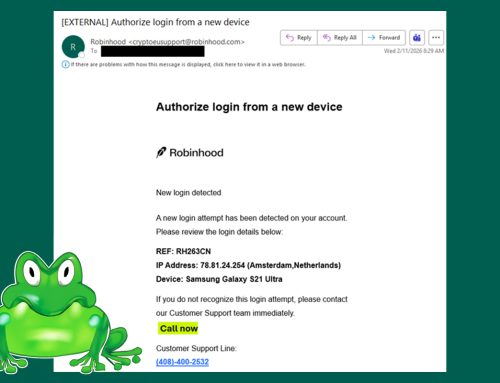Click the Device: Samsung Galaxy S21 Ultra line

pos(219,279)
